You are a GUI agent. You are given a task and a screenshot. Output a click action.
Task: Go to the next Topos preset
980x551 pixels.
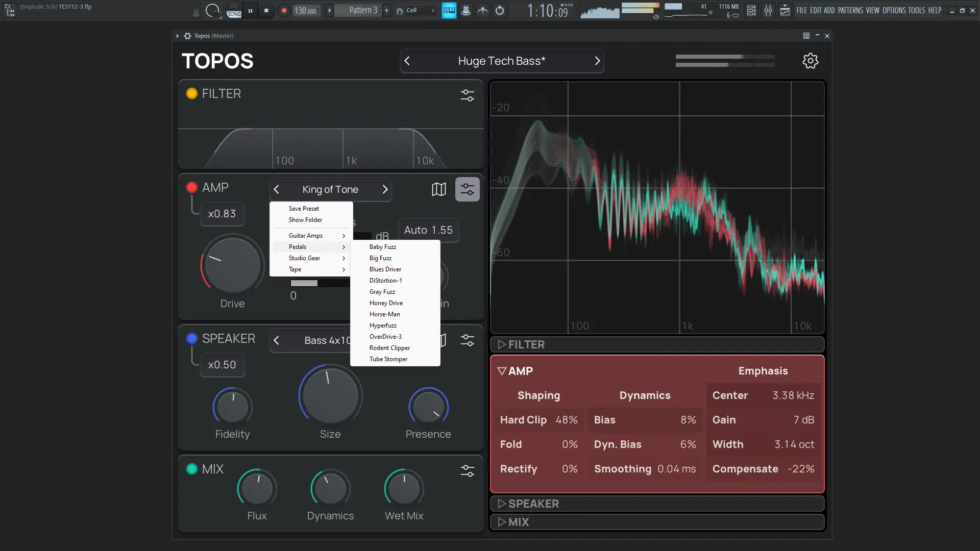click(597, 61)
